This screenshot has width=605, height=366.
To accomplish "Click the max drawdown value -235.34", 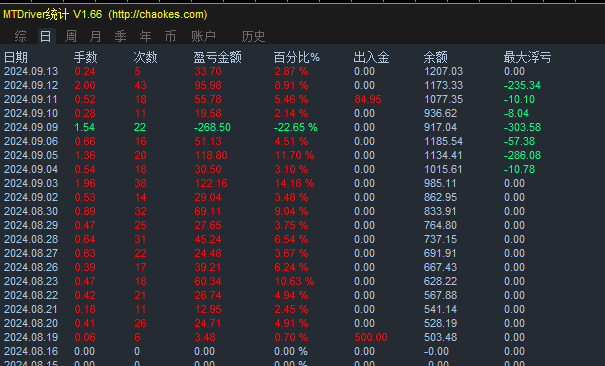I will (522, 85).
